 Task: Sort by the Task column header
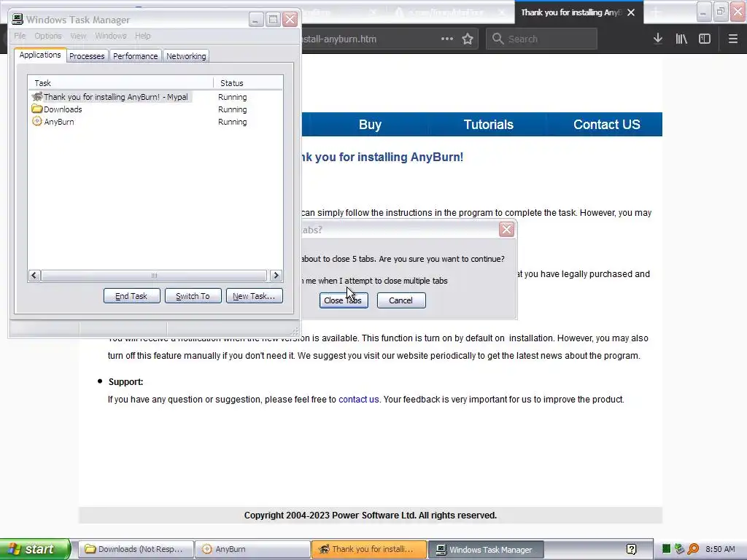(x=120, y=83)
